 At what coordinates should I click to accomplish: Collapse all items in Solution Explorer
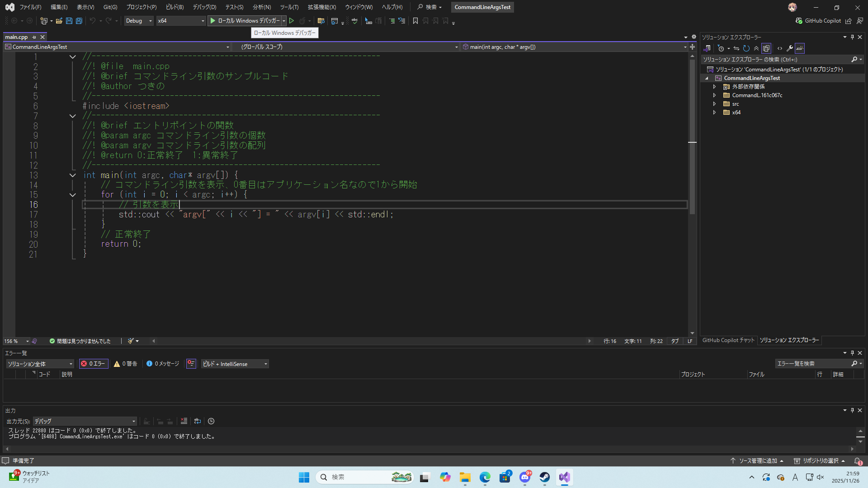click(x=756, y=48)
